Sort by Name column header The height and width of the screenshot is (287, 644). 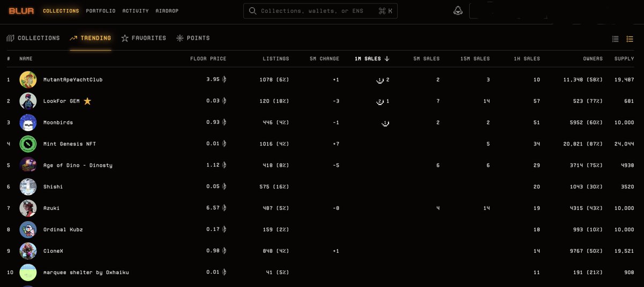point(26,58)
